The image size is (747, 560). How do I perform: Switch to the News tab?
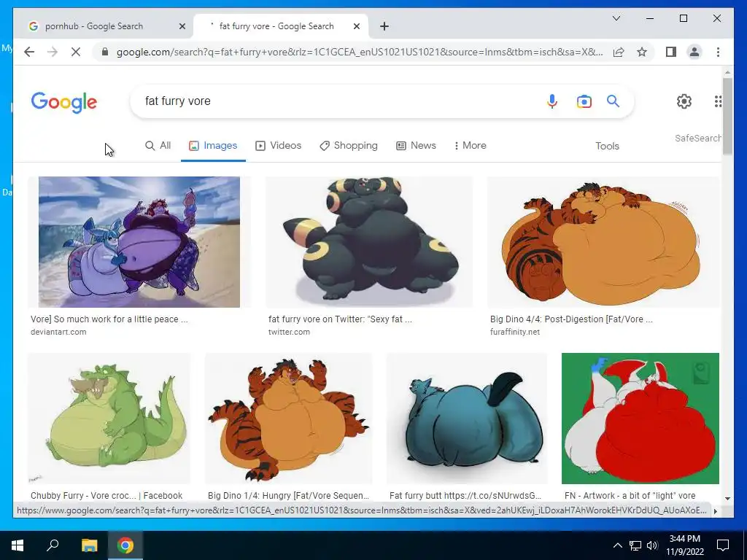tap(416, 146)
